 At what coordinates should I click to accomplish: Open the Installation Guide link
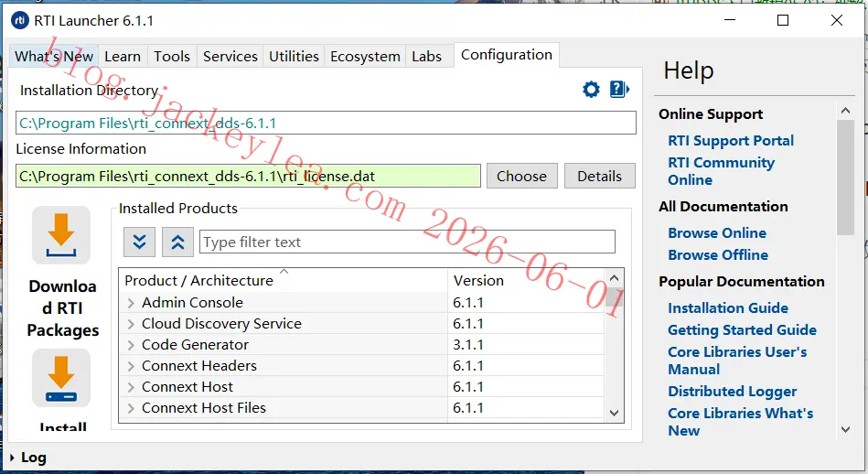[728, 307]
